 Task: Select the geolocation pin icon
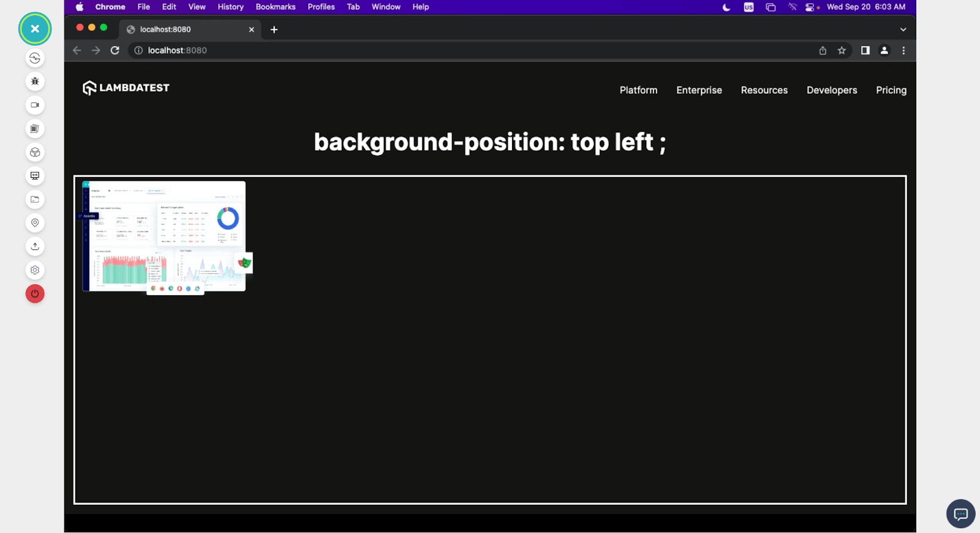[35, 223]
